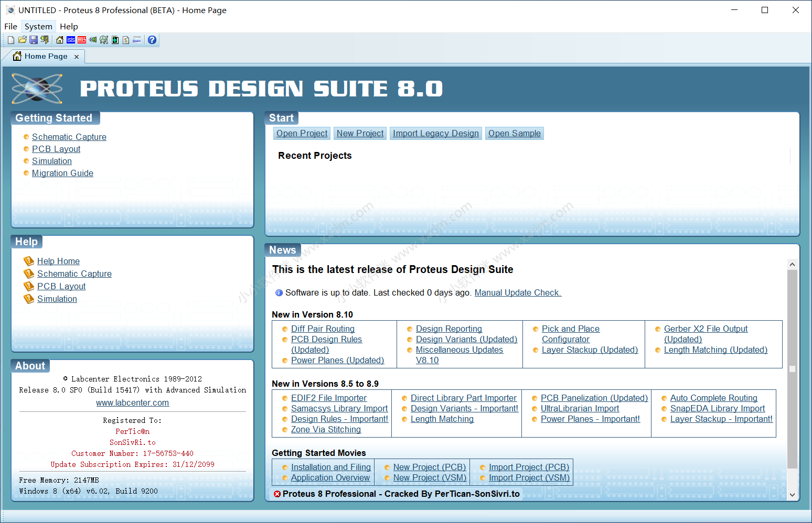Open the System menu
Viewport: 812px width, 523px height.
pyautogui.click(x=38, y=26)
